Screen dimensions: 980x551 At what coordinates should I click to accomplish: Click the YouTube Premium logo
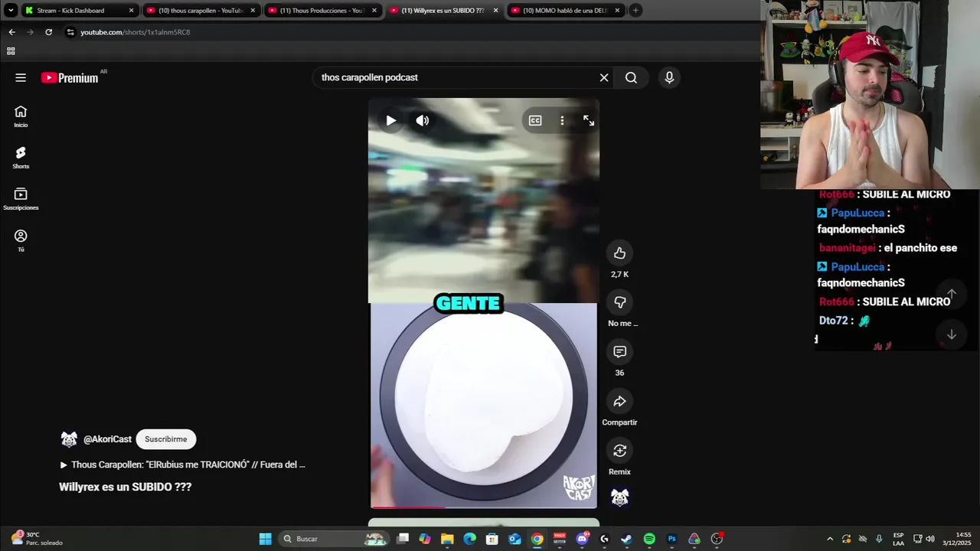(70, 77)
